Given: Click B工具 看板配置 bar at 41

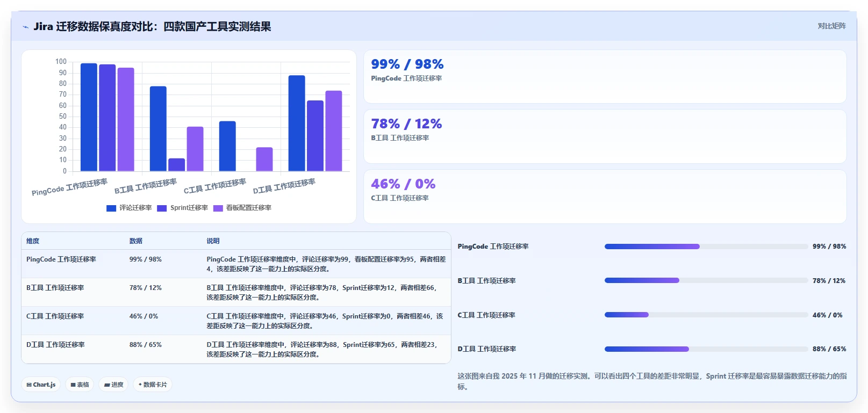Looking at the screenshot, I should click(x=195, y=149).
